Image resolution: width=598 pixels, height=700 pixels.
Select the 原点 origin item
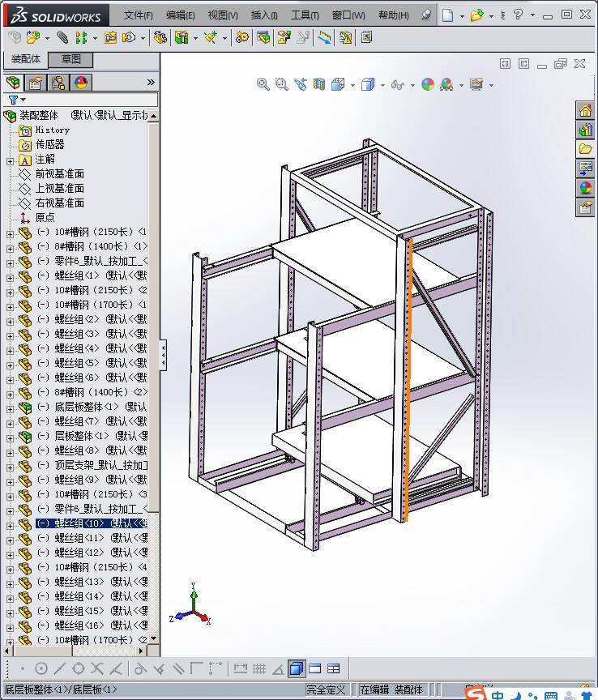pyautogui.click(x=45, y=217)
